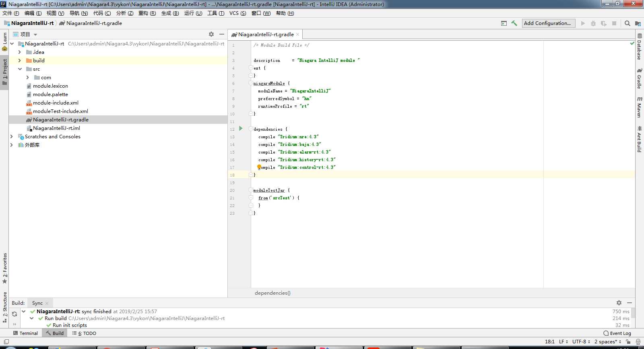Image resolution: width=644 pixels, height=349 pixels.
Task: Collapse the NiagaraIntelliJ-rt root node
Action: [x=12, y=43]
